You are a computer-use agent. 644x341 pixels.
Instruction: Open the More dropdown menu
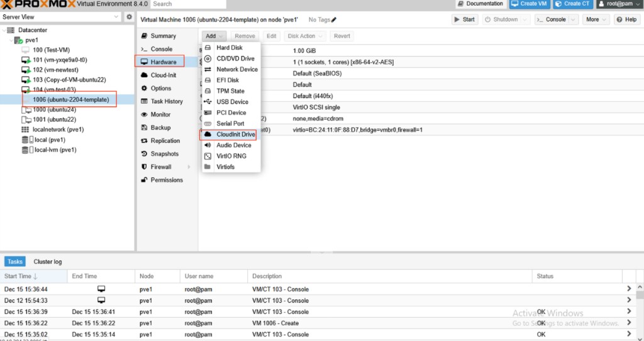(x=596, y=20)
